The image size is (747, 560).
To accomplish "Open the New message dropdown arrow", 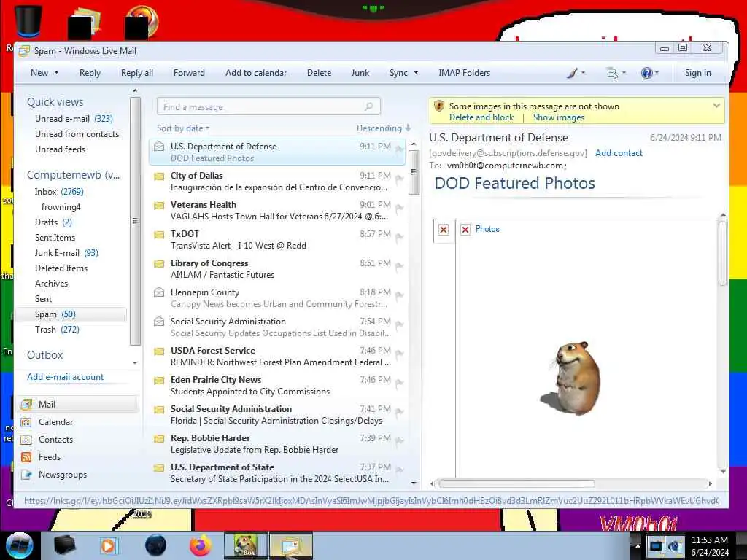I will pos(56,73).
